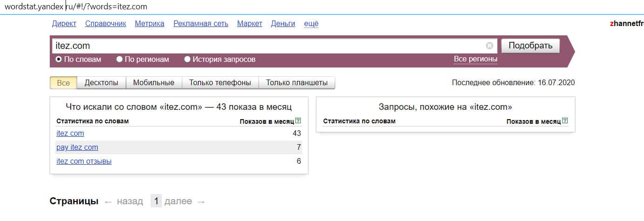
Task: Switch to the 'Десктопы' tab
Action: pyautogui.click(x=101, y=83)
